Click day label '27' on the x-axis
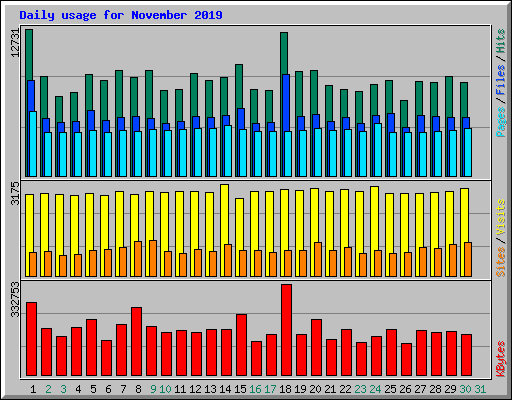The width and height of the screenshot is (512, 400). [420, 389]
